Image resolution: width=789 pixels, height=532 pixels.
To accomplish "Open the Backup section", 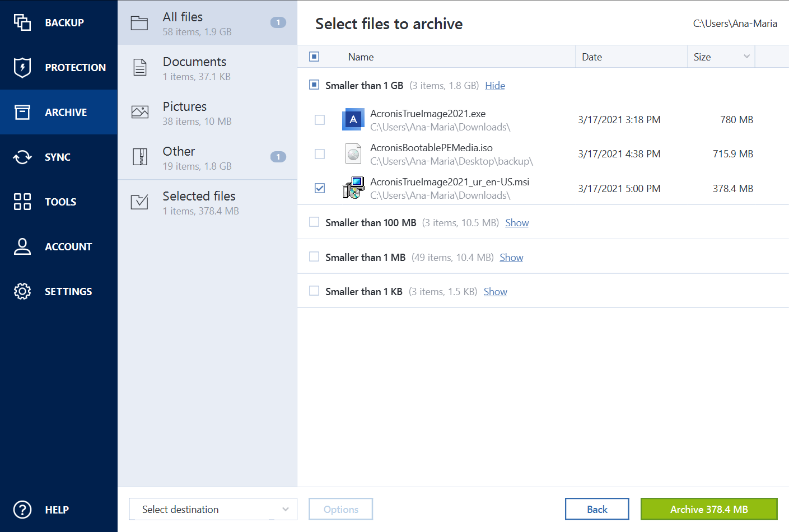I will 59,22.
